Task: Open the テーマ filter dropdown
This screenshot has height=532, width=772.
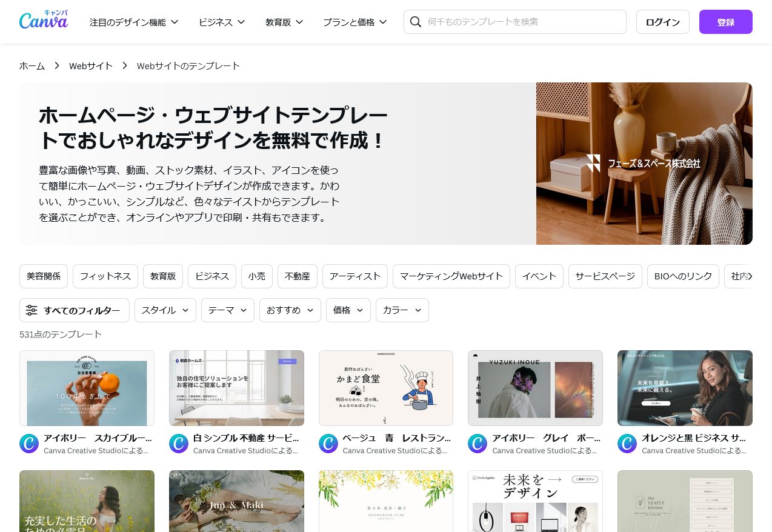Action: (x=228, y=310)
